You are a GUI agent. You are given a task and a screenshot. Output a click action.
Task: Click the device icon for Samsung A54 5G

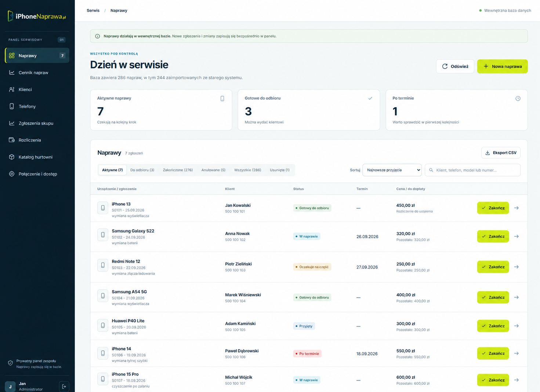tap(103, 296)
